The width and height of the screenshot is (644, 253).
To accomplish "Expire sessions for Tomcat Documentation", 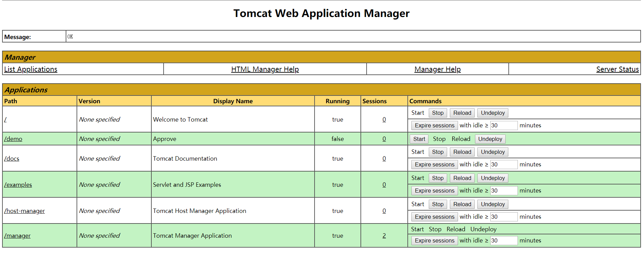I will [435, 165].
